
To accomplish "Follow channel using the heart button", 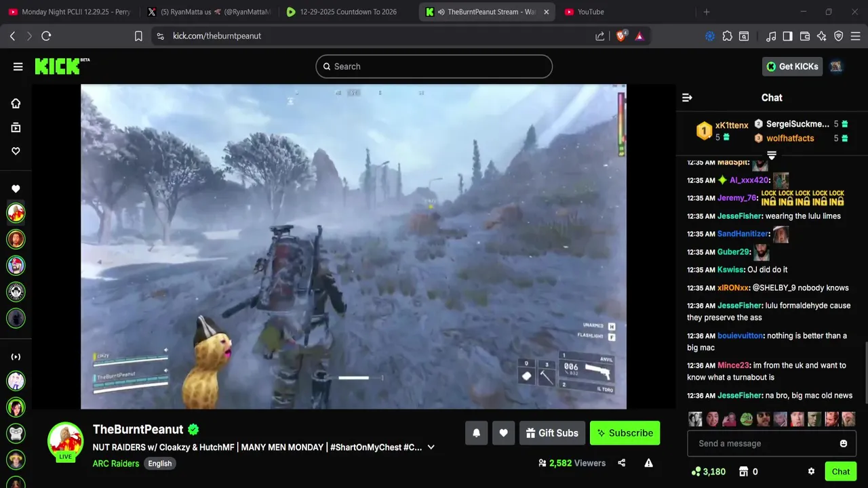I will pos(503,433).
